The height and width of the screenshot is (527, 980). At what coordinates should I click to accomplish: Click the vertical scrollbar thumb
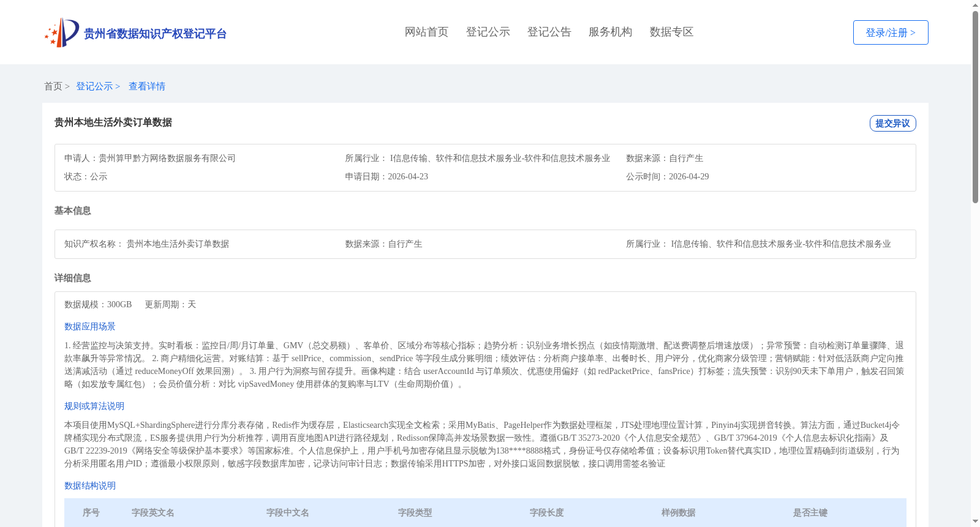[x=975, y=107]
